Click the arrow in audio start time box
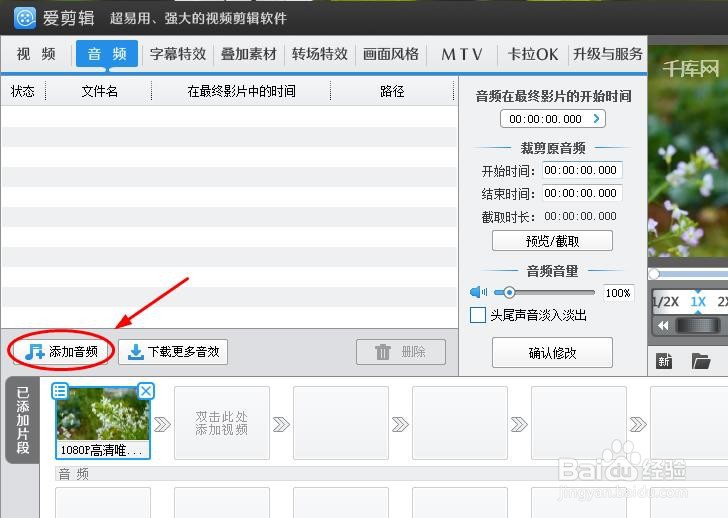This screenshot has height=518, width=728. 597,119
